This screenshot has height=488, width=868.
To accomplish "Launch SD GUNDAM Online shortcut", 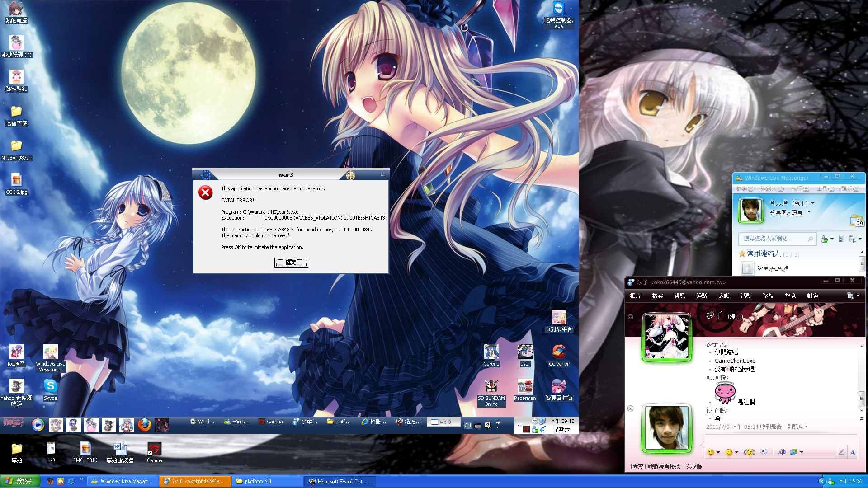I will point(491,393).
